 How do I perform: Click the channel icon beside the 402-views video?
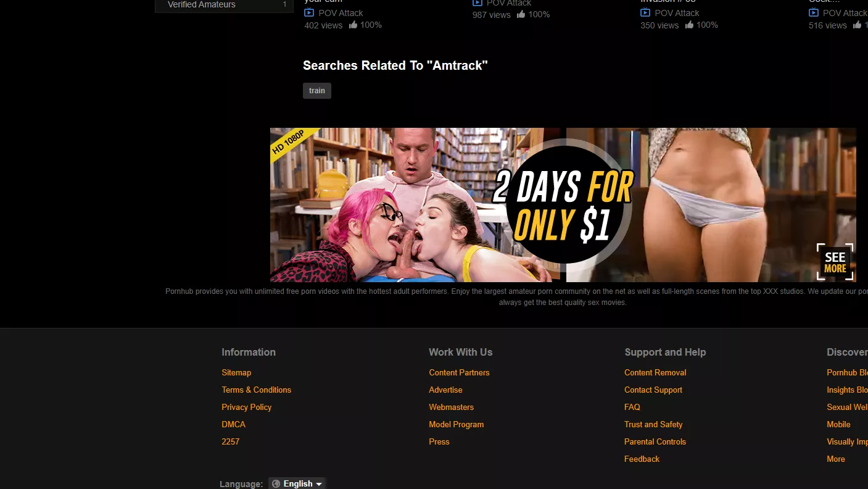tap(309, 13)
